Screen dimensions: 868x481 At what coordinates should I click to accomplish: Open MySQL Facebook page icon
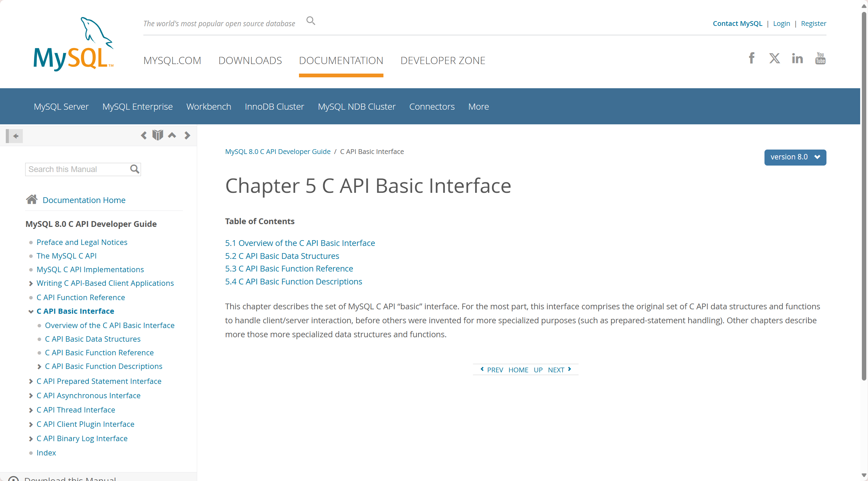coord(752,58)
